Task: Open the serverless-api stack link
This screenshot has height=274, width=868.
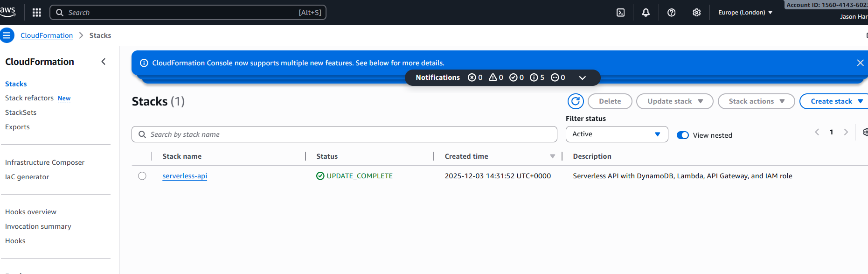Action: click(x=185, y=176)
